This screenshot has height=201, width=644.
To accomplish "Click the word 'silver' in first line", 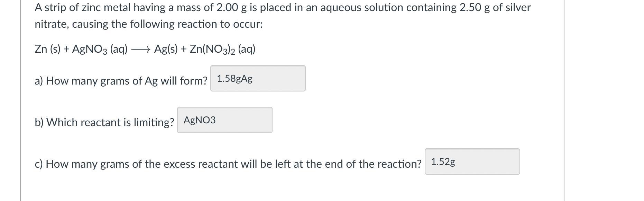I will point(518,8).
